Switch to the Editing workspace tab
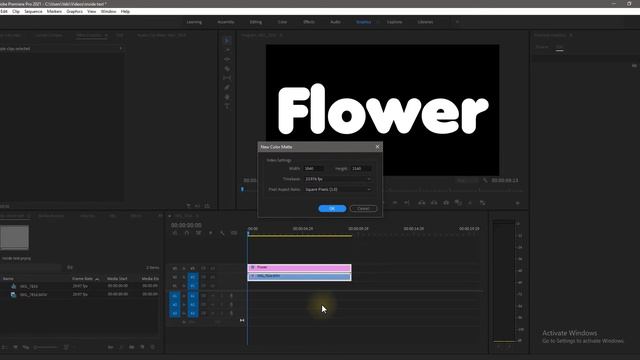Viewport: 640px width, 360px height. [x=256, y=22]
